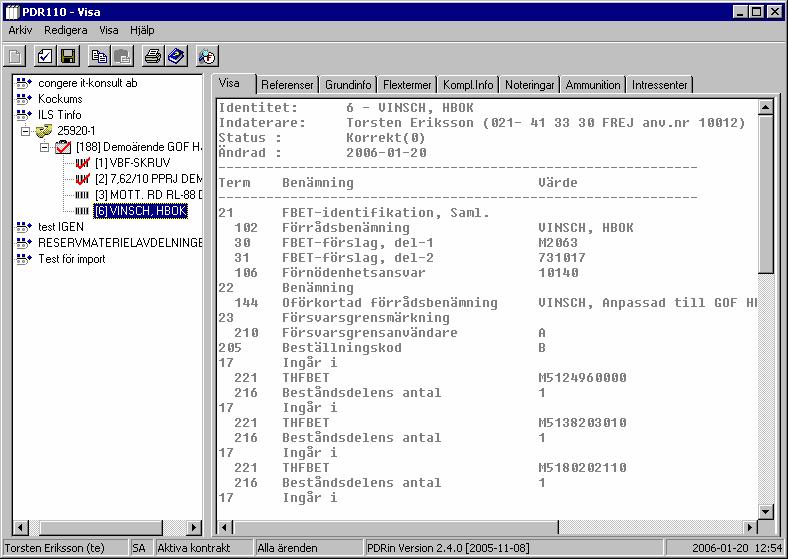
Task: Click the icon beside Test för import
Action: (24, 259)
